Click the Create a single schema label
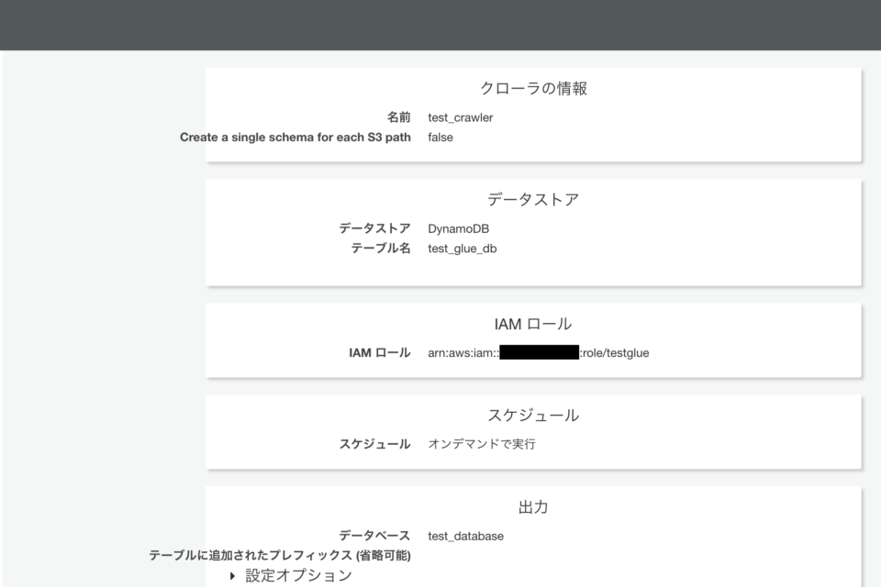 (294, 137)
